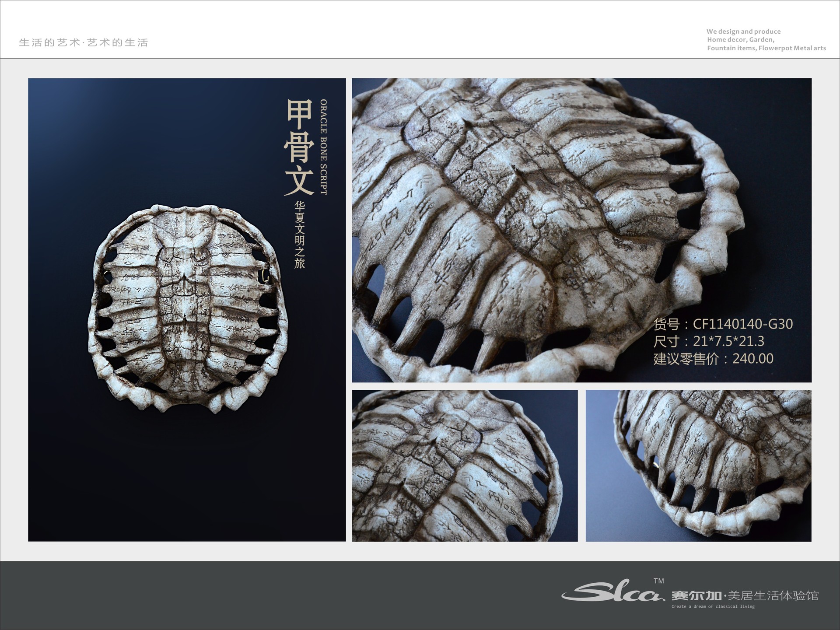Screen dimensions: 840x630
Task: Click the 'We design and produce' text
Action: click(743, 31)
